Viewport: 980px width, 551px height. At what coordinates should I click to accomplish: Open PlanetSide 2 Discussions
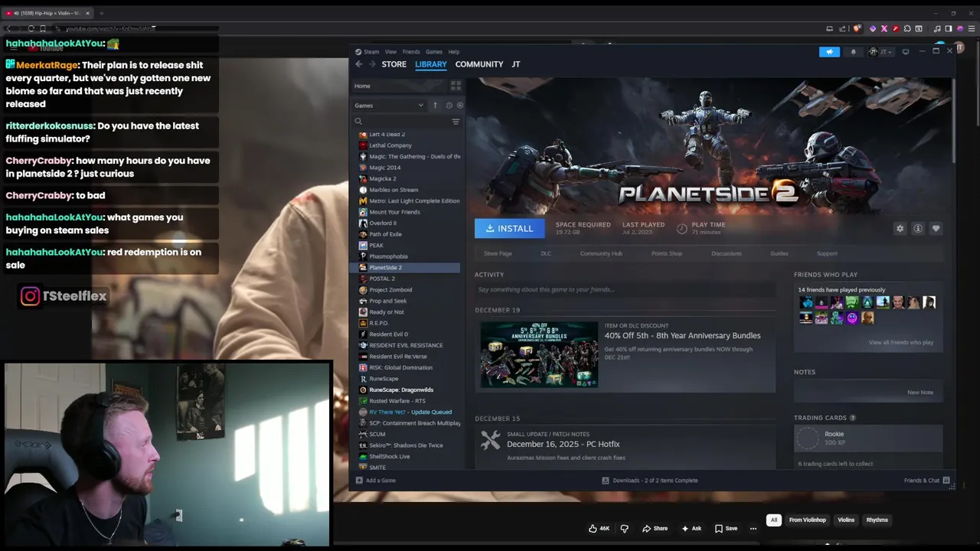tap(726, 253)
